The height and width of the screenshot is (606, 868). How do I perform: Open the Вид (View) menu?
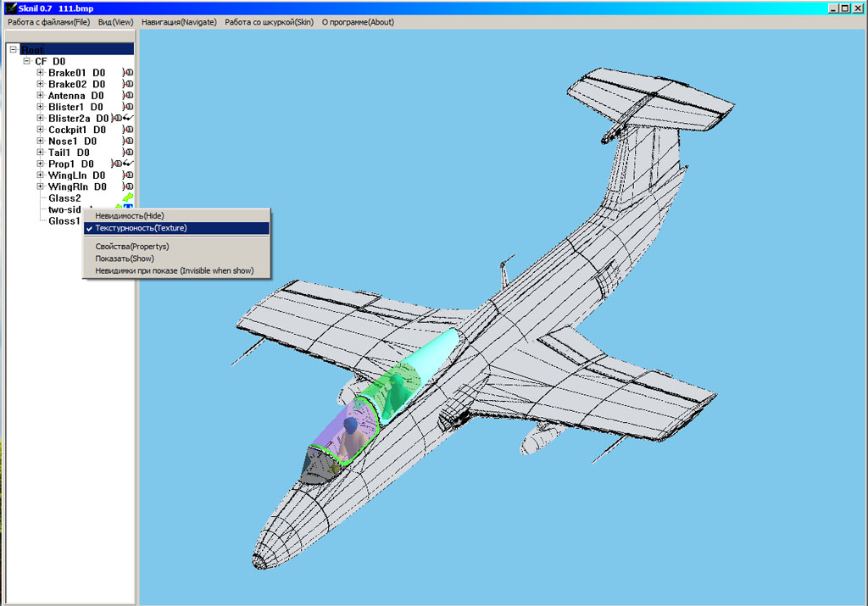pyautogui.click(x=115, y=22)
